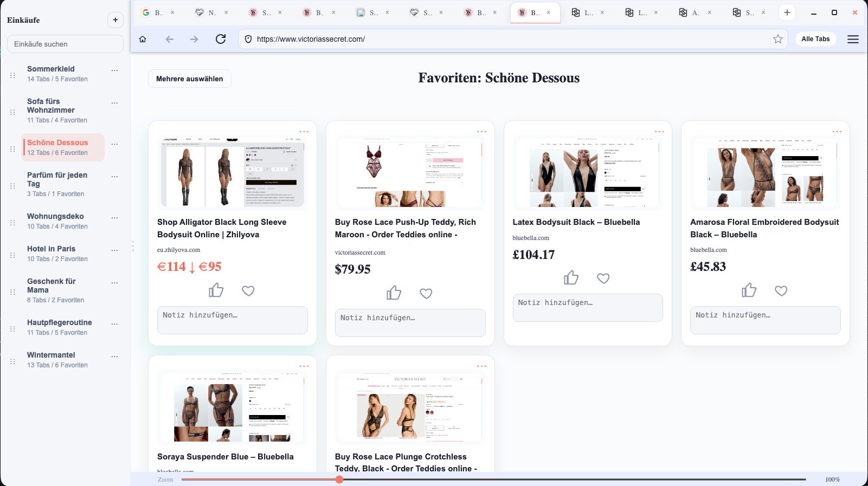Thumbs up Amarosa Floral Embroidered Bodysuit
Viewport: 868px width, 486px height.
click(749, 290)
